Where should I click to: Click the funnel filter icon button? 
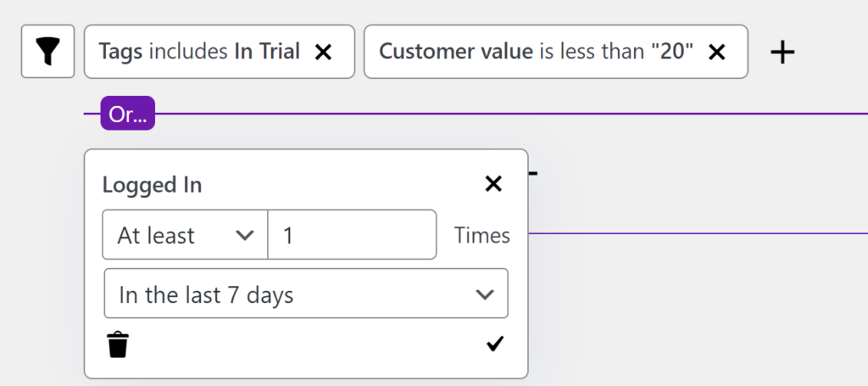tap(47, 52)
